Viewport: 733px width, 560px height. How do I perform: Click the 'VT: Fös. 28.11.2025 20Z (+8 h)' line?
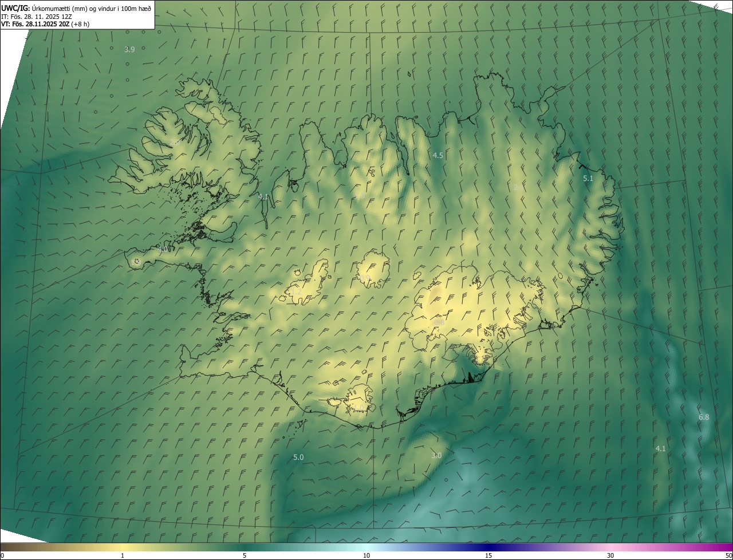(45, 24)
